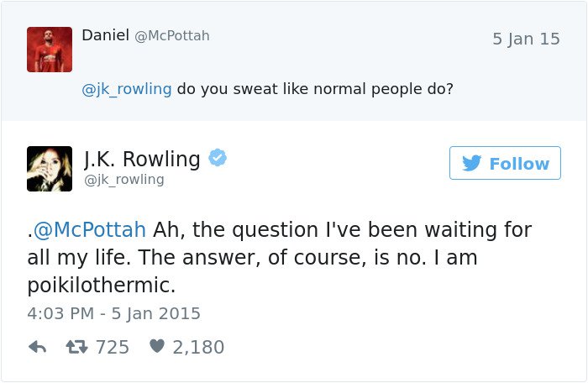Open the @McPottah handle beside Daniel
Image resolution: width=588 pixels, height=383 pixels.
(172, 36)
